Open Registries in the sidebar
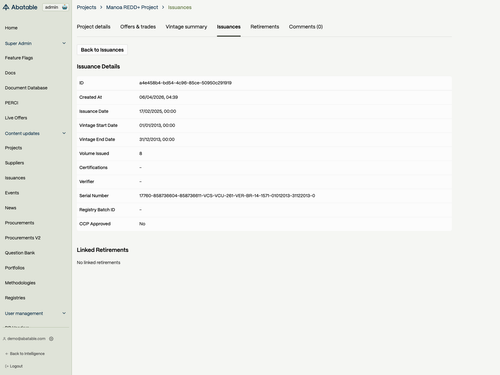Viewport: 500px width, 375px height. pyautogui.click(x=15, y=298)
